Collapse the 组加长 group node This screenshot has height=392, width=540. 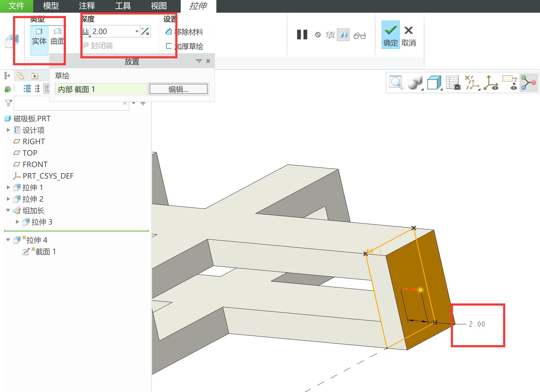[x=8, y=210]
